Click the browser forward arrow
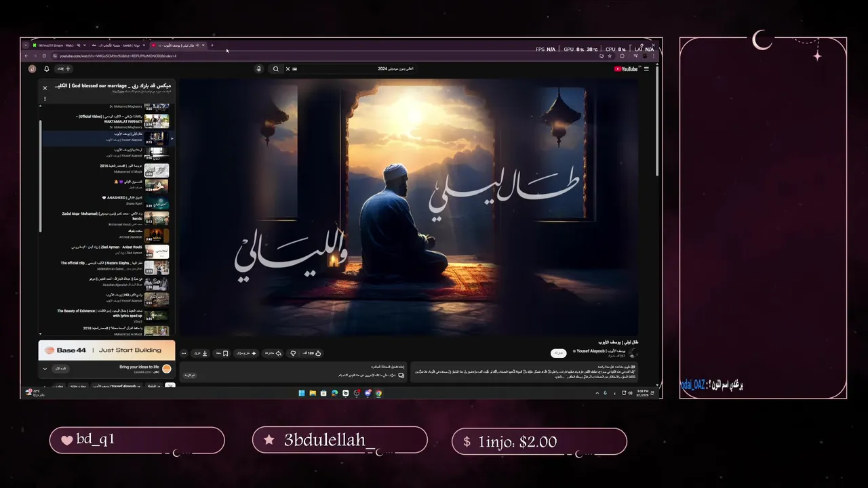Viewport: 868px width, 488px height. [35, 56]
